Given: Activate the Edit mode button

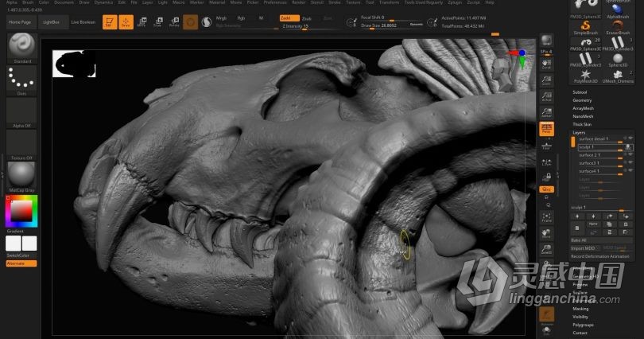Looking at the screenshot, I should pos(110,22).
